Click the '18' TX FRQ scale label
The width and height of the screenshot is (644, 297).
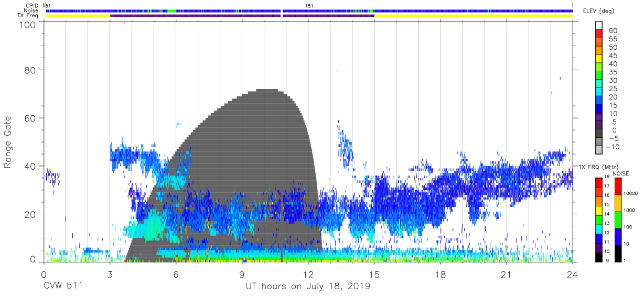click(608, 178)
